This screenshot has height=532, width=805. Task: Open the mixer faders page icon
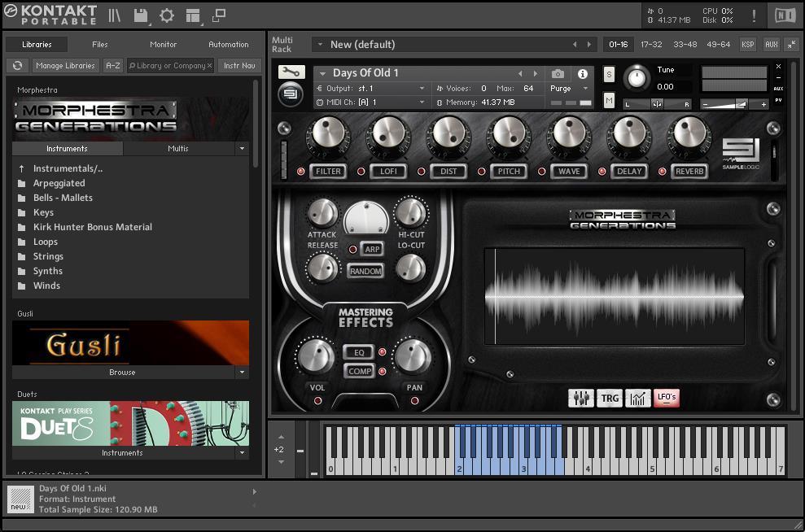581,399
